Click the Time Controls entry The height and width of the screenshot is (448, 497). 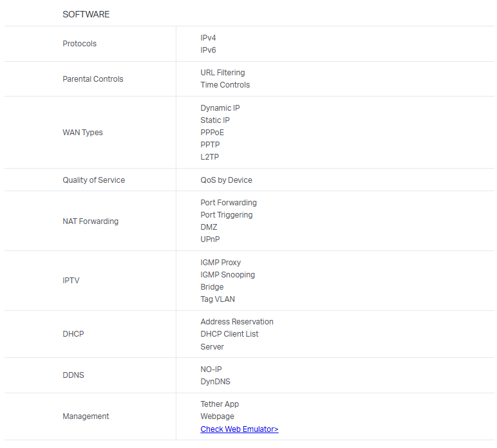pos(225,85)
